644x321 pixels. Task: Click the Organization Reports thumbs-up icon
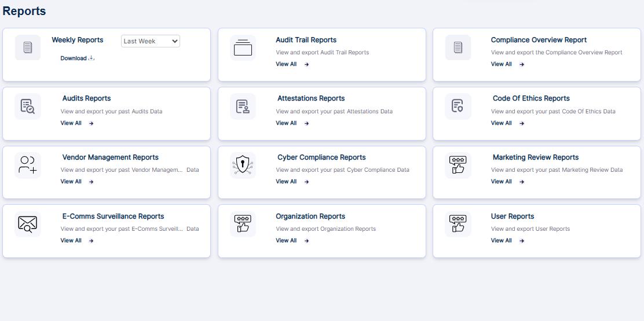[243, 224]
